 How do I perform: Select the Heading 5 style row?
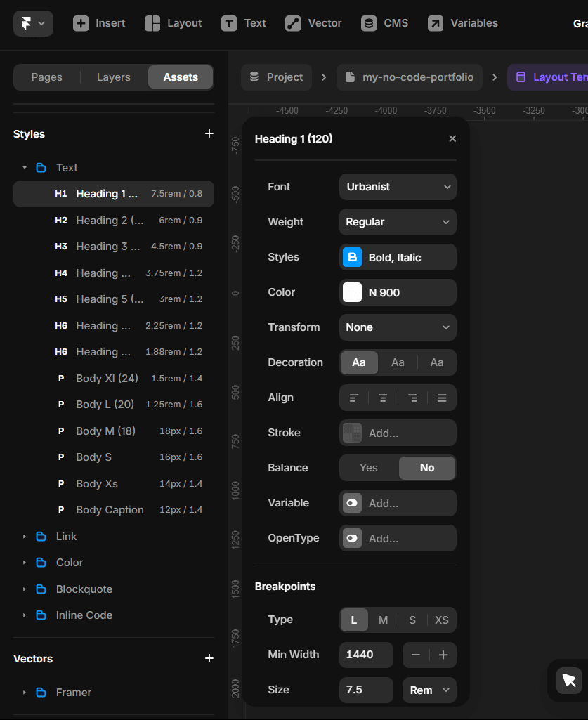coord(114,299)
